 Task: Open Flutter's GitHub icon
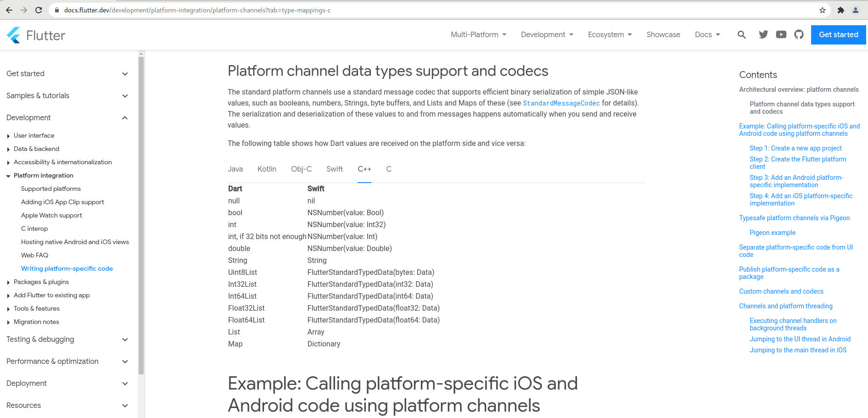pyautogui.click(x=799, y=34)
